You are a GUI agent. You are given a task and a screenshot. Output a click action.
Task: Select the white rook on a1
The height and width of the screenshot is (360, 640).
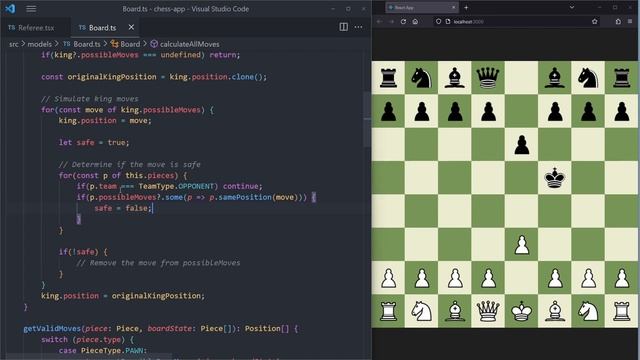tap(388, 311)
